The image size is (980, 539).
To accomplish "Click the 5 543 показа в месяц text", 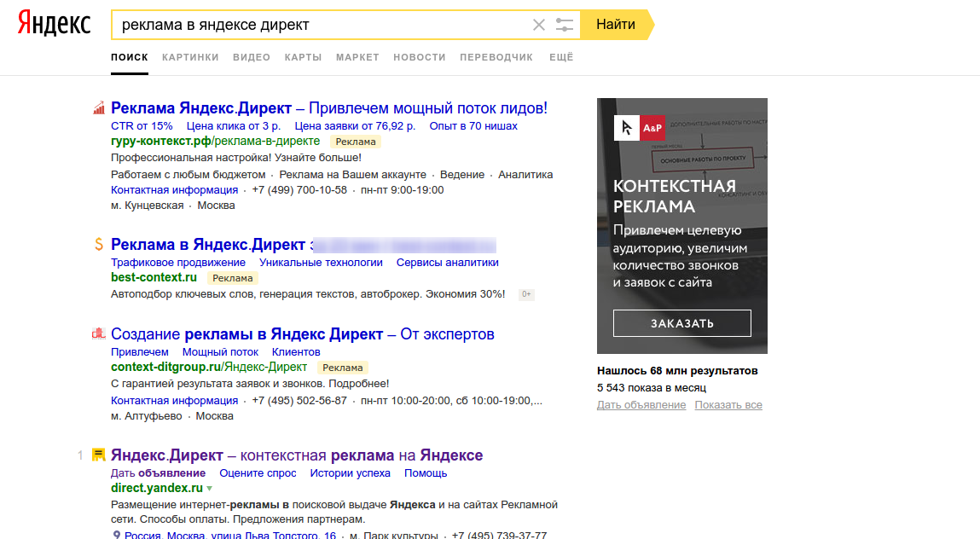I will tap(652, 388).
